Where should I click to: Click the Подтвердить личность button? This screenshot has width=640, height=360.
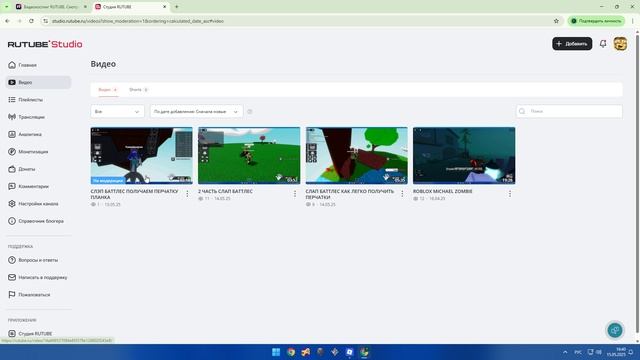(596, 21)
